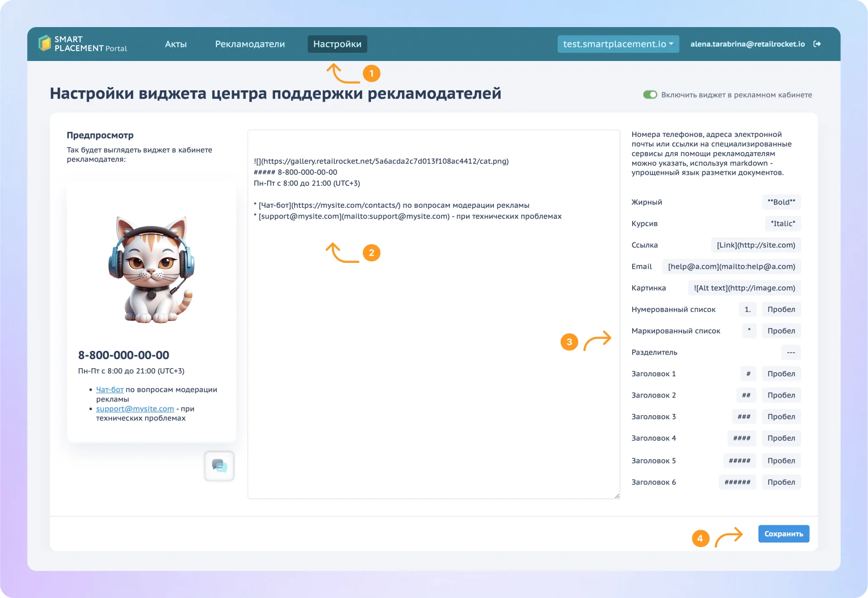This screenshot has width=868, height=598.
Task: Click the support@mysite.com link in preview
Action: tap(135, 409)
